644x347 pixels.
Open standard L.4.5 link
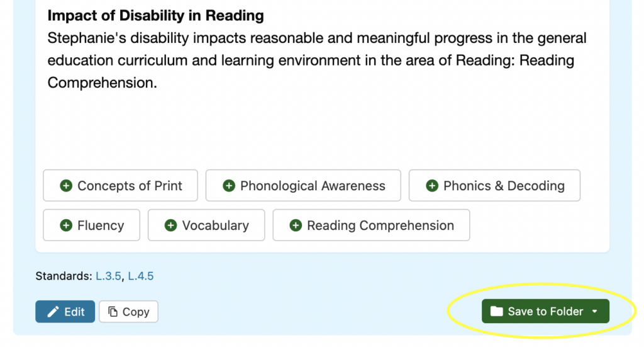tap(141, 276)
